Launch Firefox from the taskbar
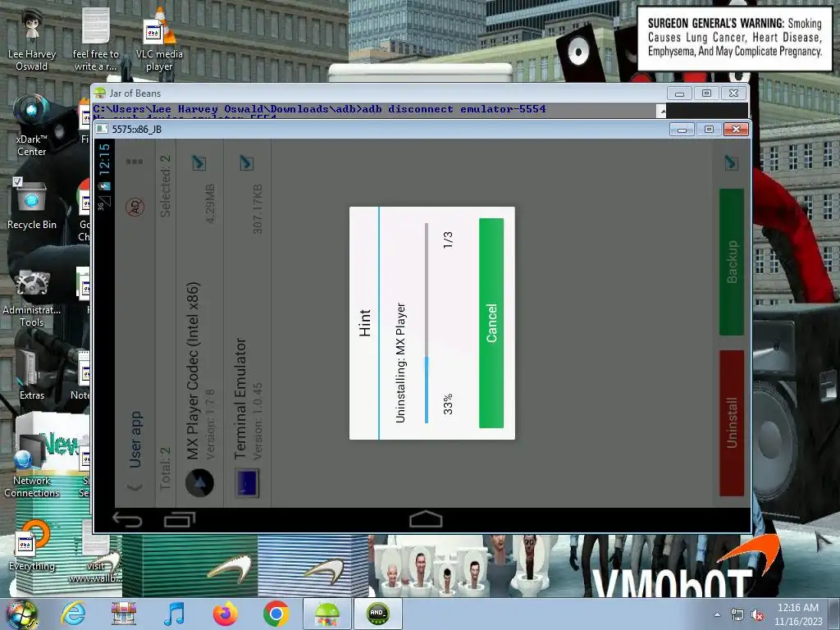Image resolution: width=840 pixels, height=630 pixels. (225, 614)
